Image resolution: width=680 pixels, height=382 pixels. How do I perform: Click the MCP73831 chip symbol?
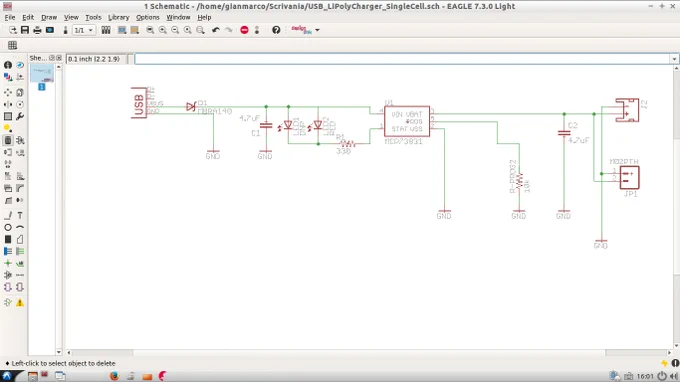(x=407, y=121)
